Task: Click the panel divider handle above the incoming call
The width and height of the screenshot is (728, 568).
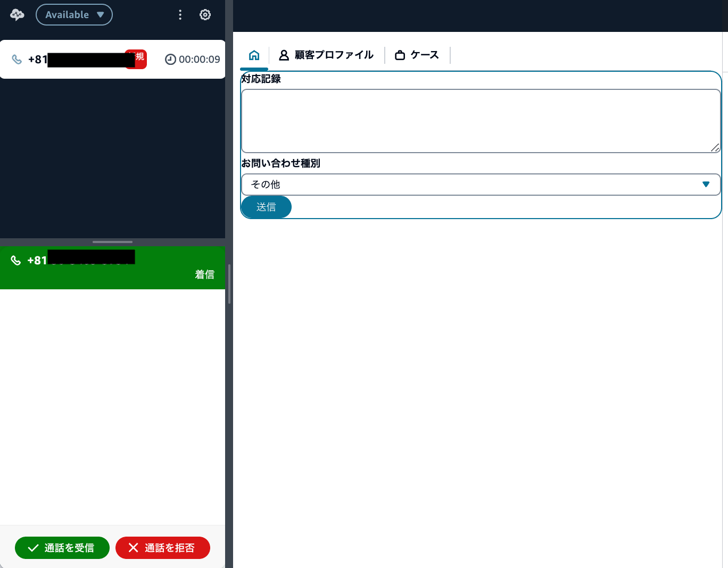Action: (x=112, y=242)
